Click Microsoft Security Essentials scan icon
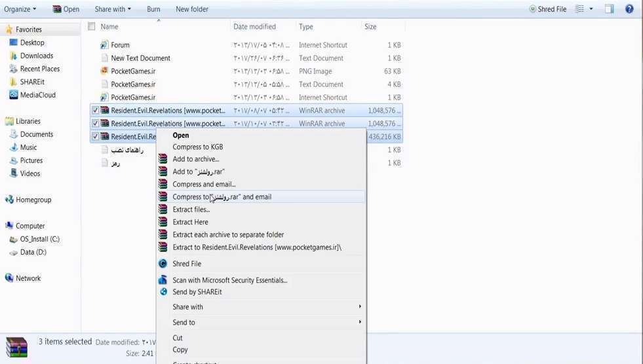This screenshot has width=643, height=364. (x=163, y=280)
